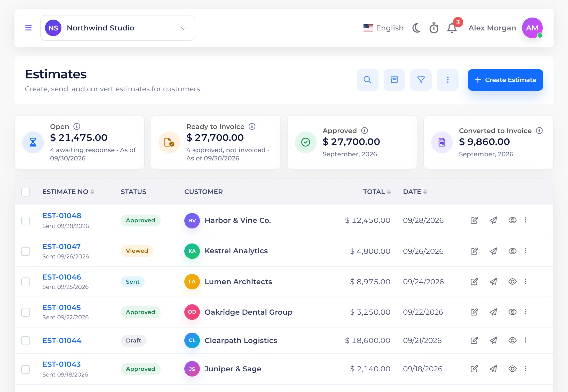Show info for Open card
The height and width of the screenshot is (392, 568).
click(77, 126)
